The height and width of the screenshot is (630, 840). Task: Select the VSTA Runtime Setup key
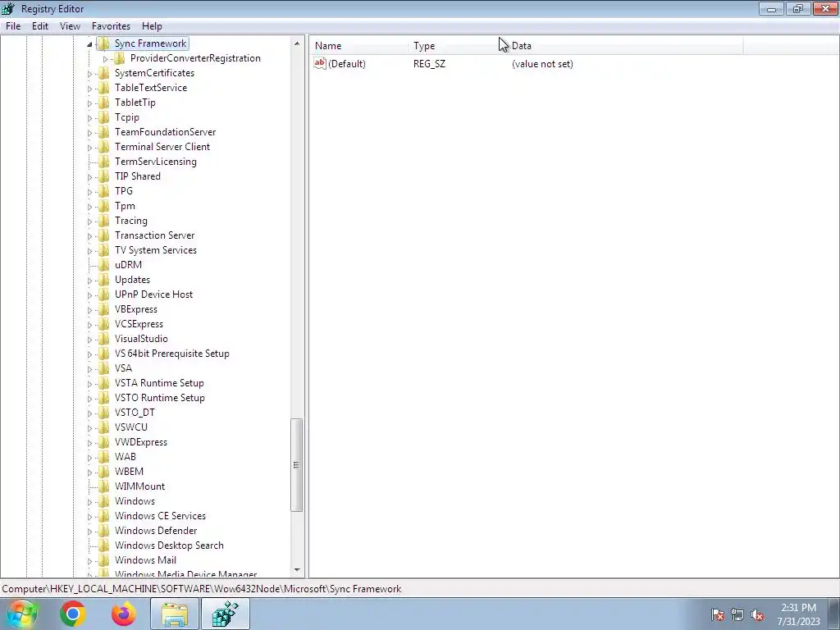coord(159,383)
